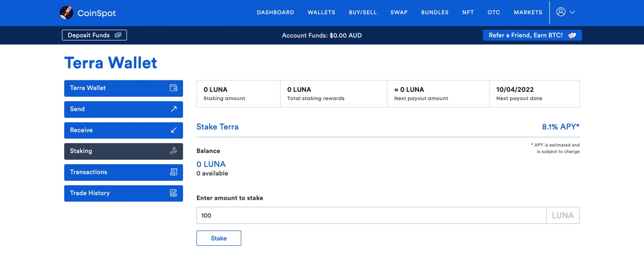Screen dimensions: 644x271
Task: Expand the account menu chevron
Action: [572, 13]
